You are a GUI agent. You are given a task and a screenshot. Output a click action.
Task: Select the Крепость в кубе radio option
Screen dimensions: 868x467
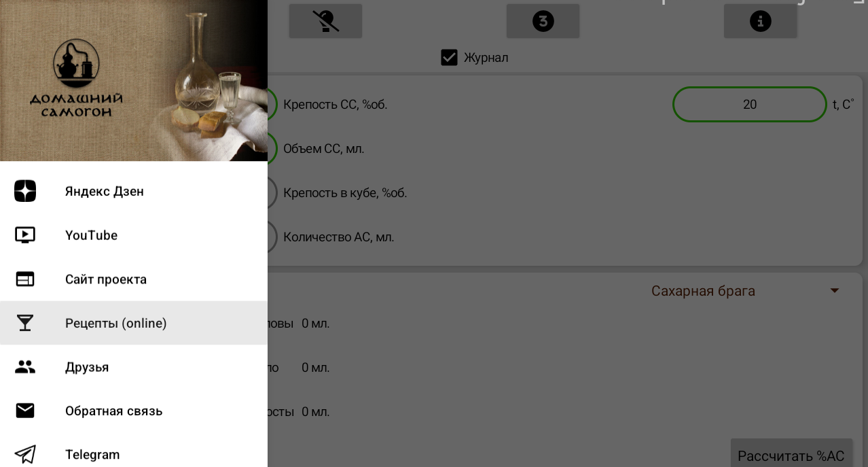272,193
